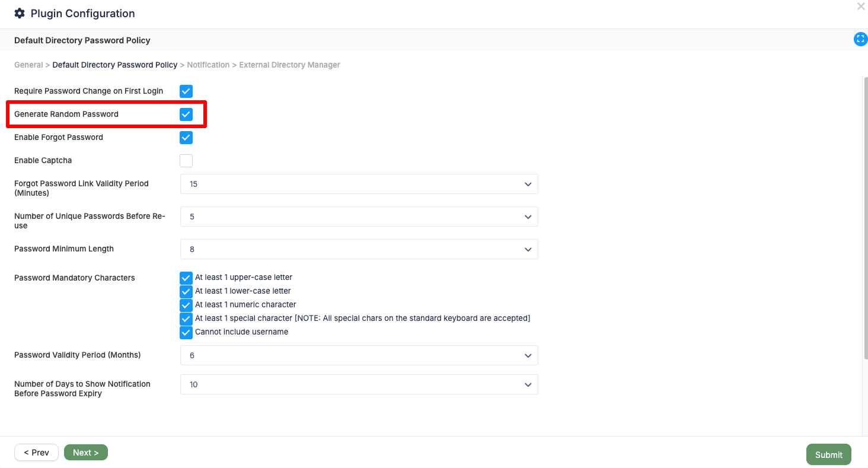Open the Password Minimum Length dropdown

click(359, 249)
